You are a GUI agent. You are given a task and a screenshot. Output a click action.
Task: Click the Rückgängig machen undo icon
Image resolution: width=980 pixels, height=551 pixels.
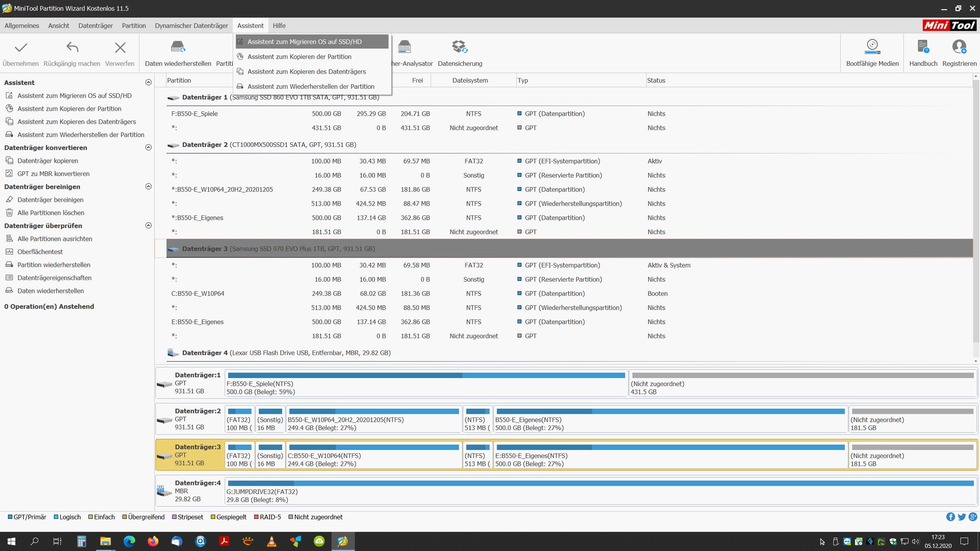tap(72, 48)
